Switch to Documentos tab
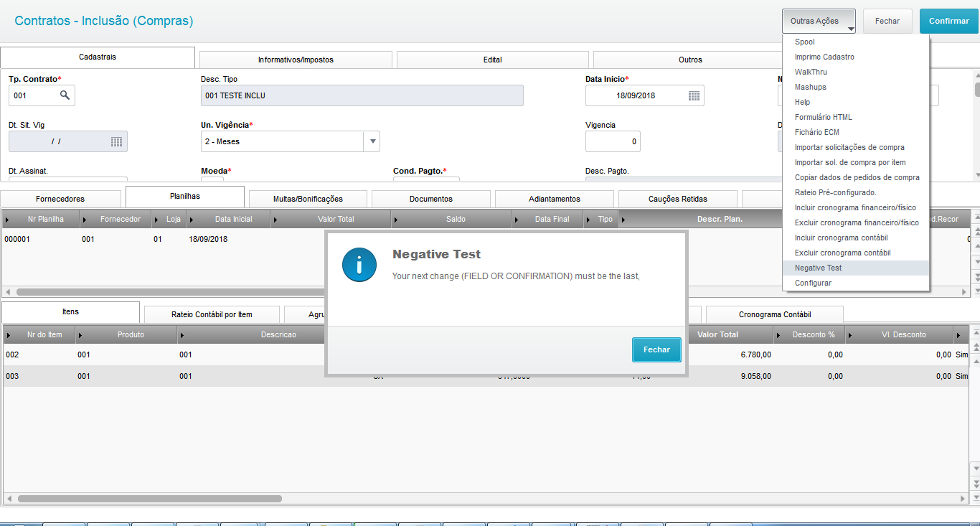Image resolution: width=980 pixels, height=526 pixels. [x=431, y=199]
